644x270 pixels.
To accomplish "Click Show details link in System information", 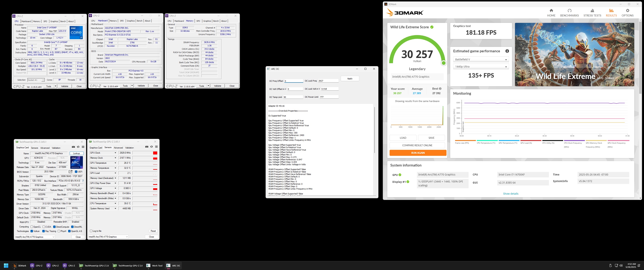I will tap(511, 194).
